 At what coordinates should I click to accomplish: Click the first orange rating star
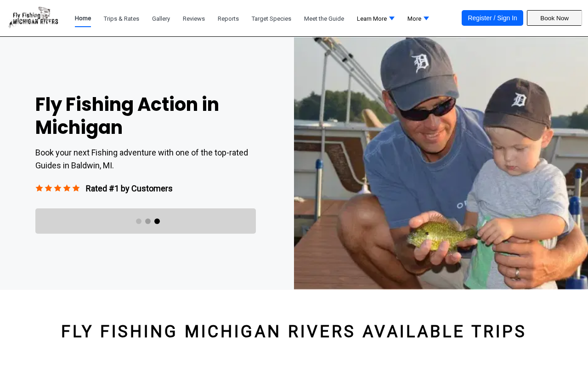point(39,188)
